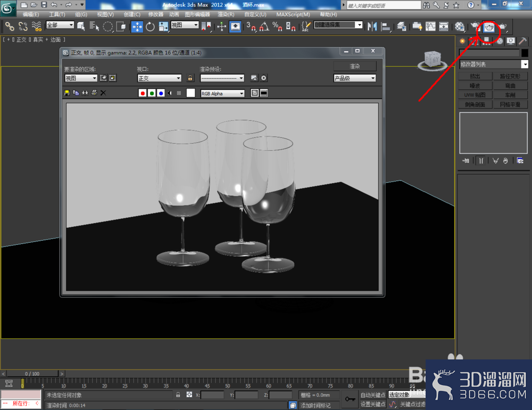Viewport: 532px width, 410px height.
Task: Open the Material Editor icon
Action: [x=460, y=26]
